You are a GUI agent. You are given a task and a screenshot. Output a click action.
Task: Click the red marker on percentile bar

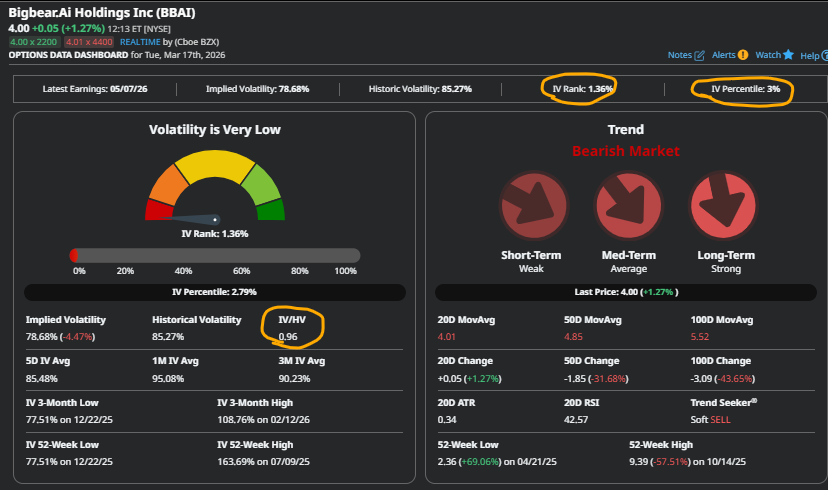click(x=73, y=256)
